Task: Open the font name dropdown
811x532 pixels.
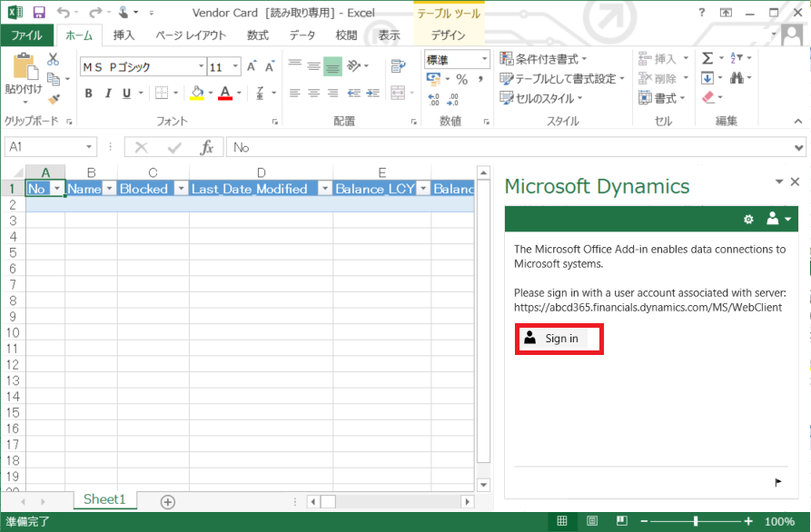Action: (x=202, y=66)
